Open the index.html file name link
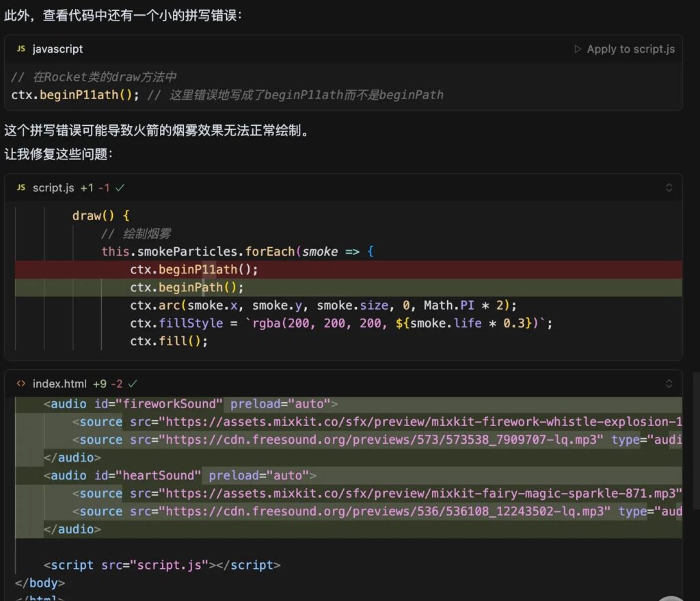 pyautogui.click(x=59, y=384)
